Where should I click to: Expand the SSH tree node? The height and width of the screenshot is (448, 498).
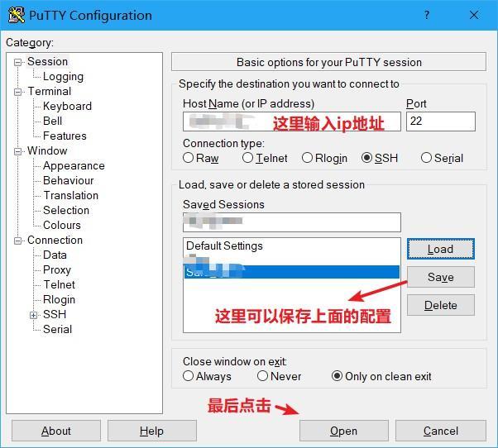pos(33,315)
